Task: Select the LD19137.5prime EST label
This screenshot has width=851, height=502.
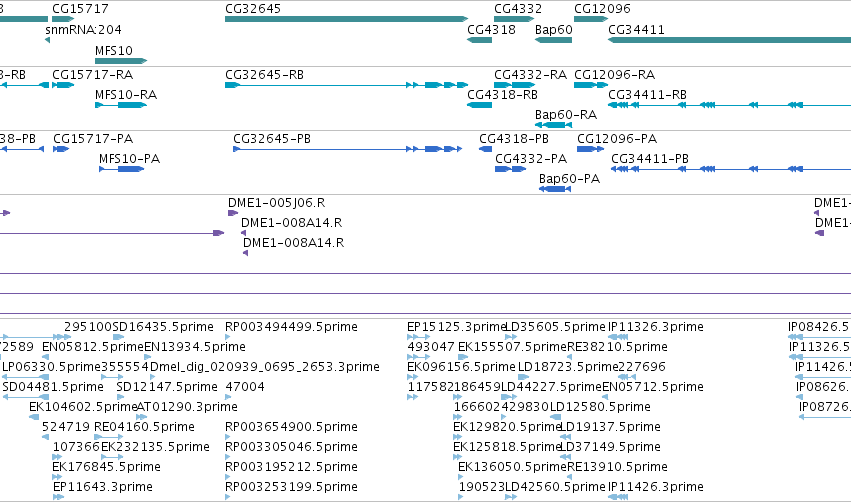Action: tap(610, 427)
